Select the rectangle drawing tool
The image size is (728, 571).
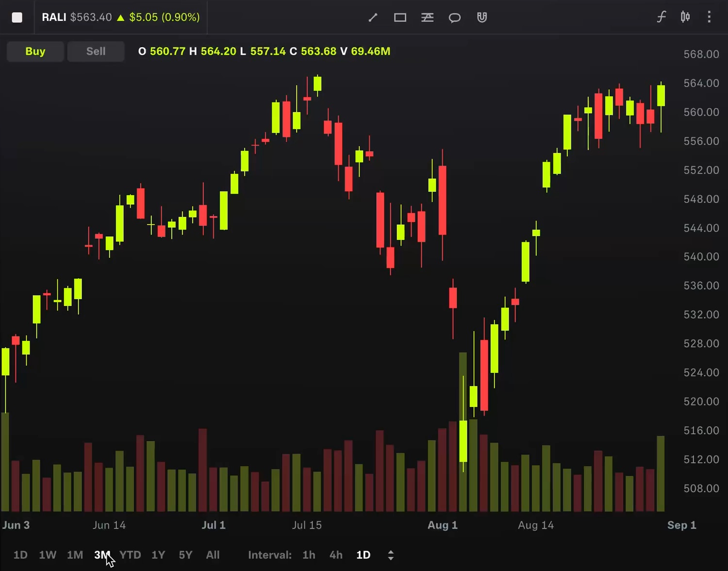pyautogui.click(x=400, y=17)
